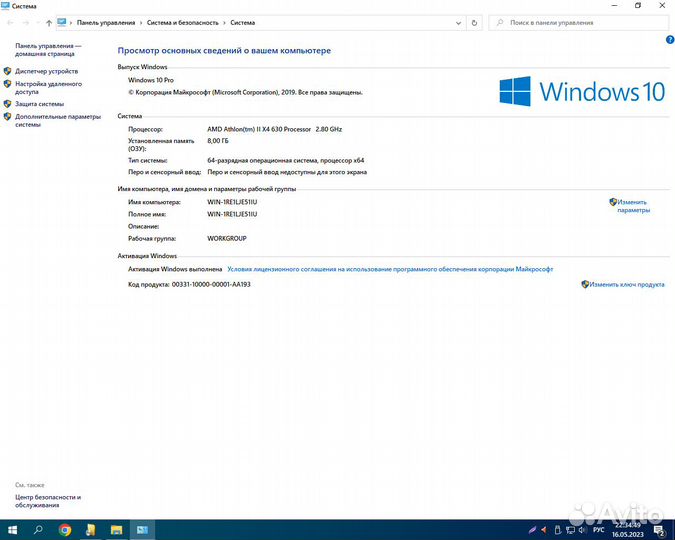Open File Explorer from taskbar
Screen dimensions: 675x540
click(116, 530)
